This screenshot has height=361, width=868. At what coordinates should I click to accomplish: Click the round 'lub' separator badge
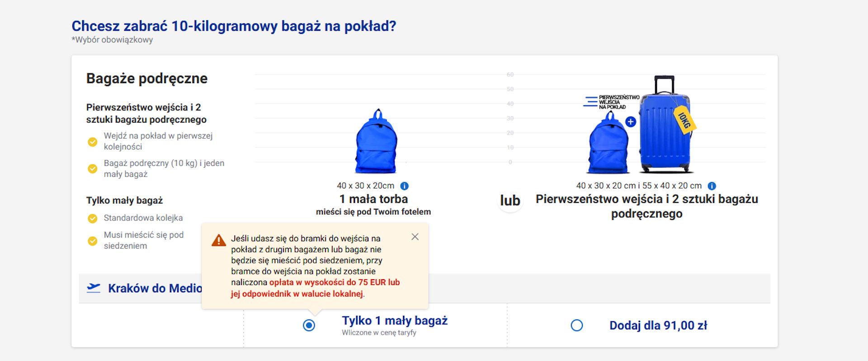[510, 201]
